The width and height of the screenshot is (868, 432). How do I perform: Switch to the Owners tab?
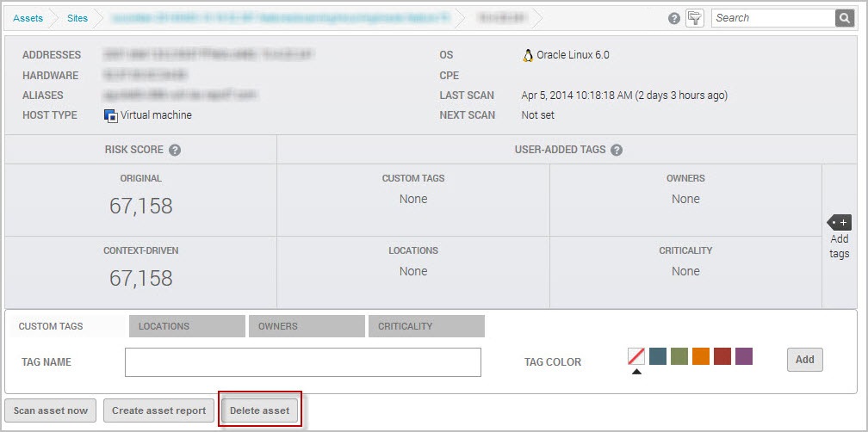click(306, 326)
